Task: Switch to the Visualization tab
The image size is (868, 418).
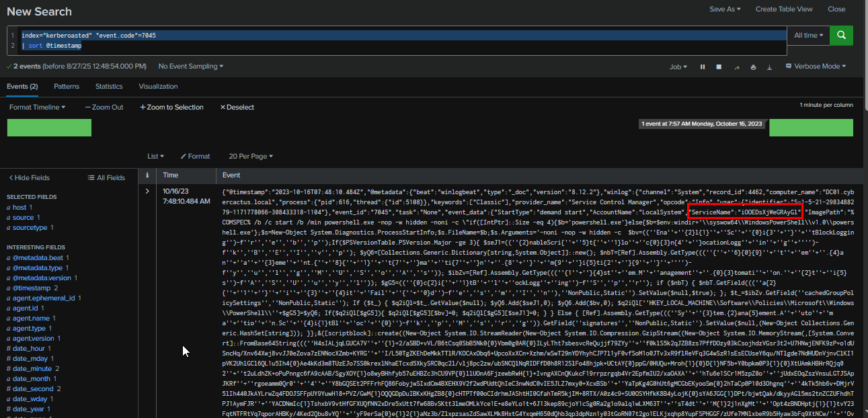Action: tap(158, 87)
